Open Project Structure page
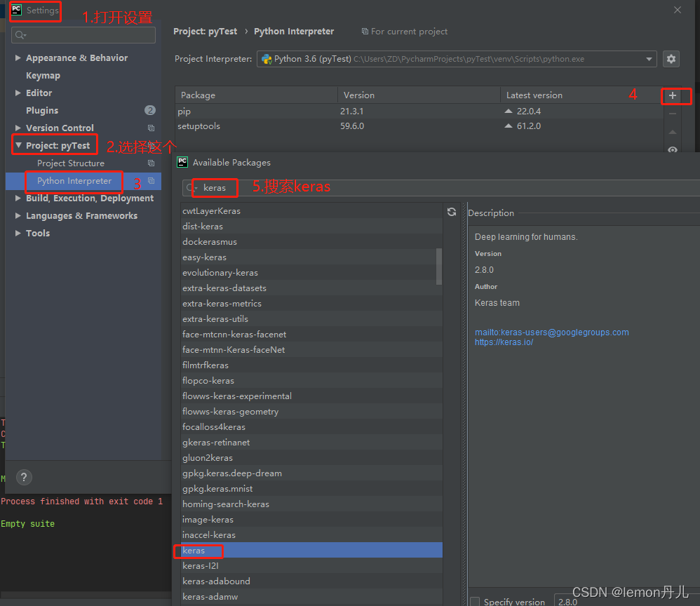The width and height of the screenshot is (700, 606). click(71, 163)
